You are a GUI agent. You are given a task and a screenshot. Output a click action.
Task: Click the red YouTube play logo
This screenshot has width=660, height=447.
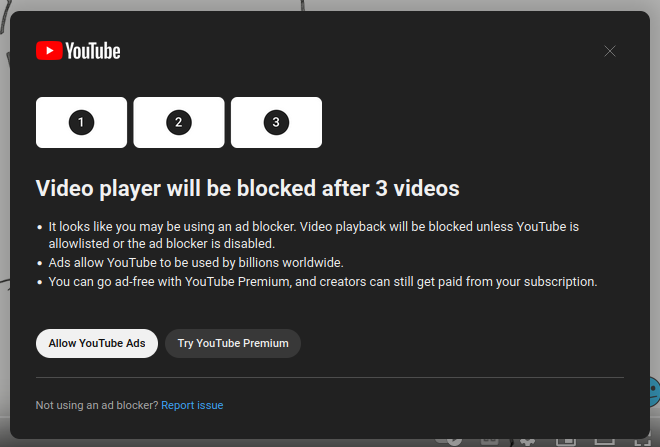pyautogui.click(x=49, y=51)
